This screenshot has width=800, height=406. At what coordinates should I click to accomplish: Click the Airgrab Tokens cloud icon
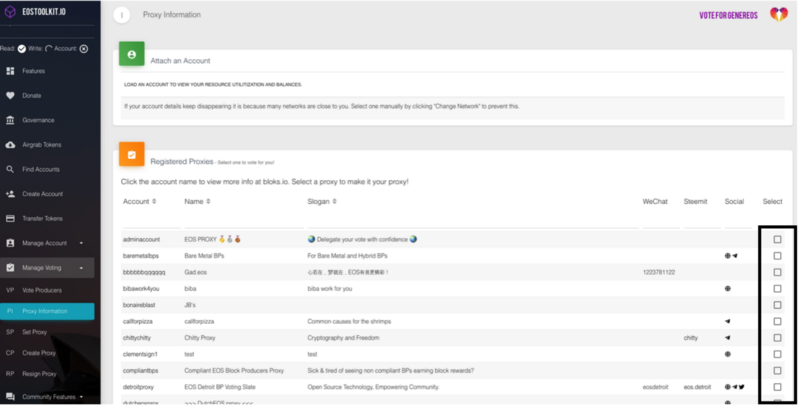[10, 145]
